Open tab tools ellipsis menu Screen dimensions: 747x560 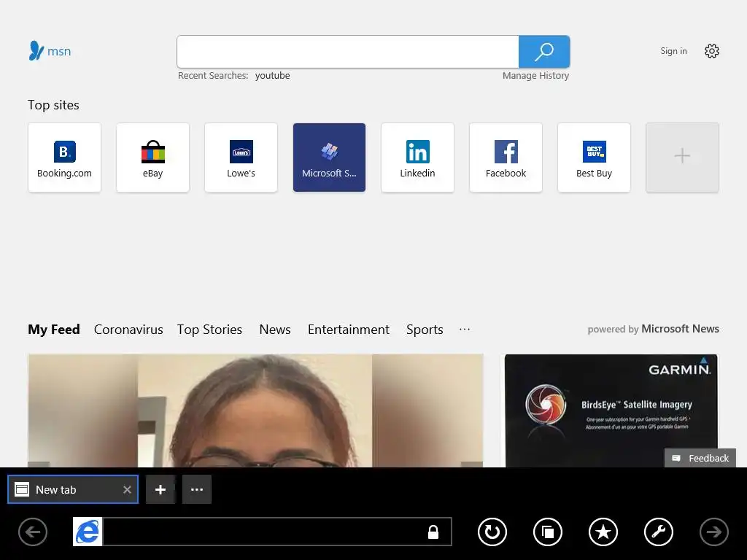(197, 489)
